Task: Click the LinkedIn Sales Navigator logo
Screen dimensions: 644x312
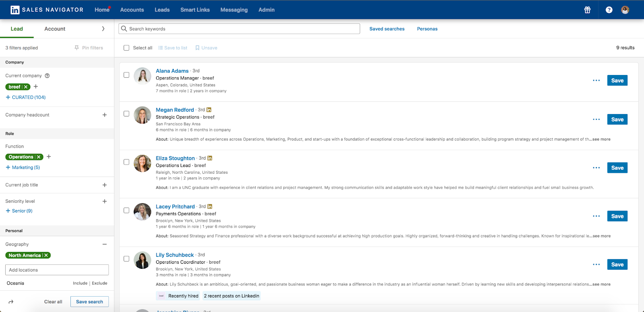Action: (47, 10)
